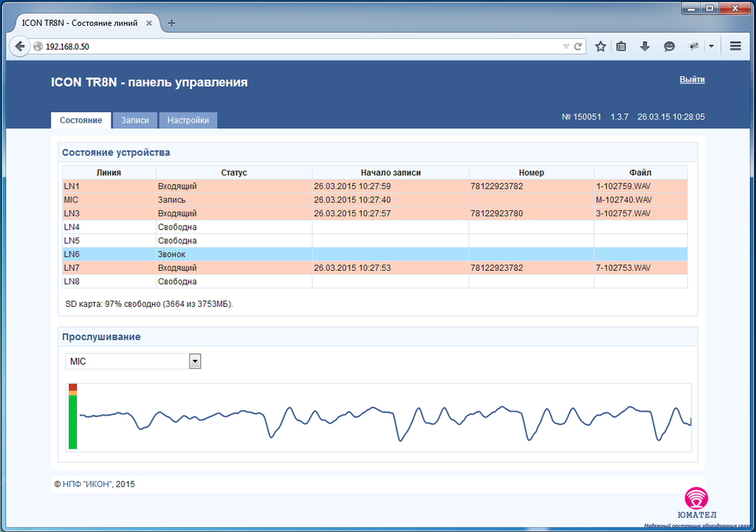Close the ICON TR8N browser tab
This screenshot has width=756, height=532.
(x=149, y=23)
